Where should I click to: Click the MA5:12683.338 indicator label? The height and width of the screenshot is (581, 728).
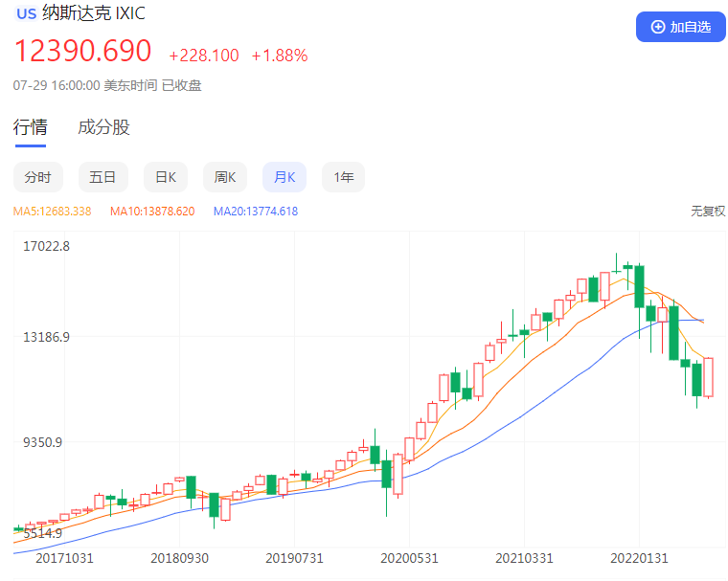click(52, 212)
